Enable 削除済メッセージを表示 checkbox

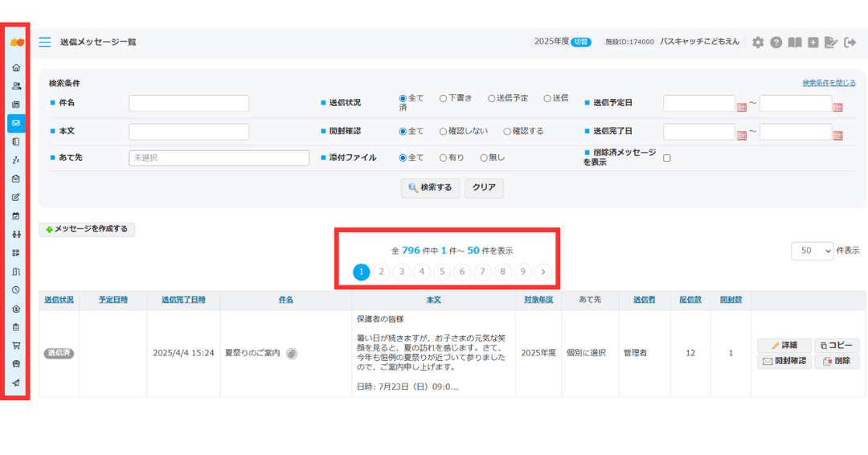666,158
